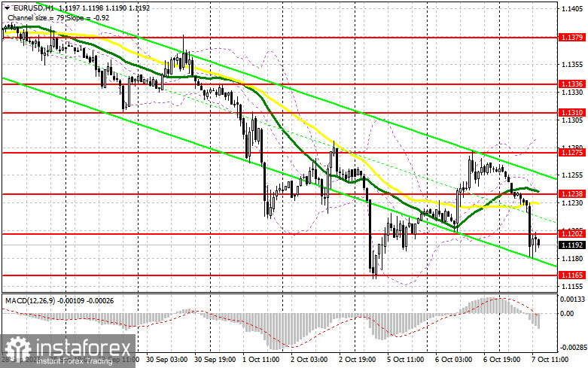
Task: Click the 1.1405 price axis value
Action: [x=572, y=8]
